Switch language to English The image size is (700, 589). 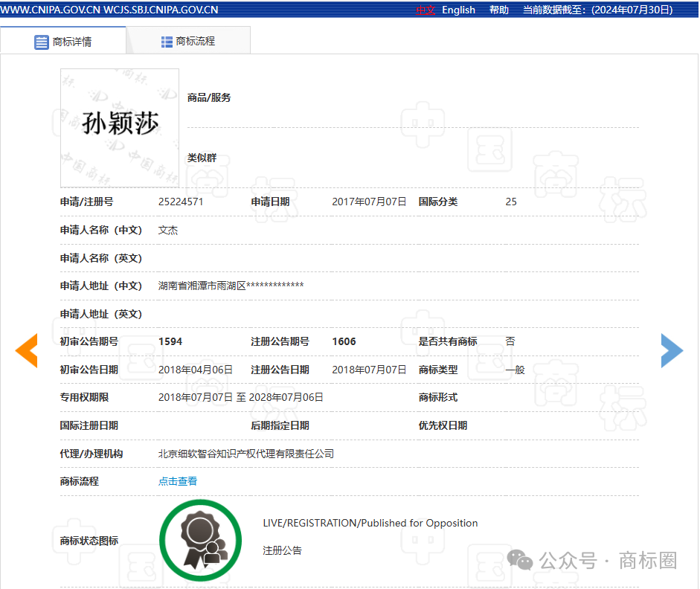(458, 10)
